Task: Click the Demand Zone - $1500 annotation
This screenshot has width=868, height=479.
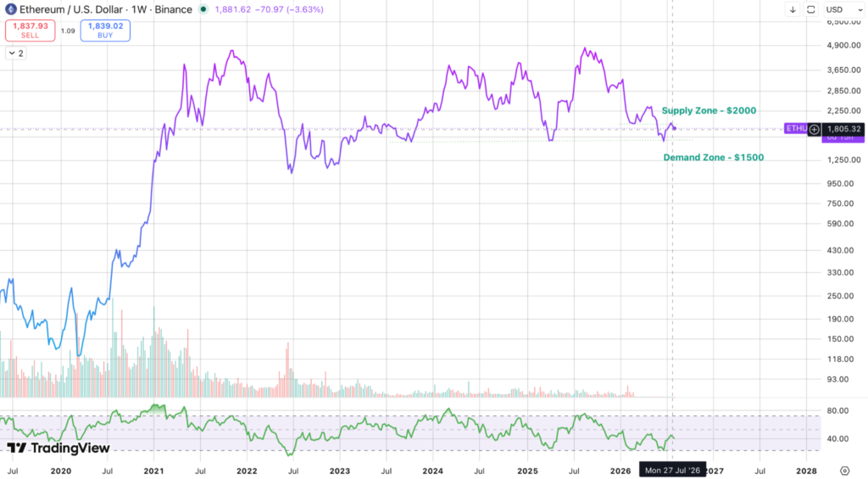Action: [714, 158]
